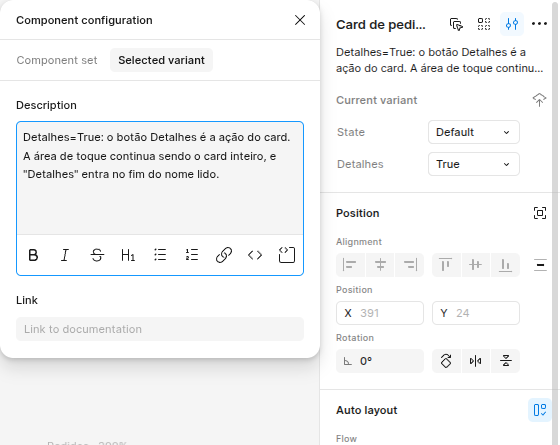The height and width of the screenshot is (445, 560).
Task: Click the Auto layout section heading
Action: (366, 410)
